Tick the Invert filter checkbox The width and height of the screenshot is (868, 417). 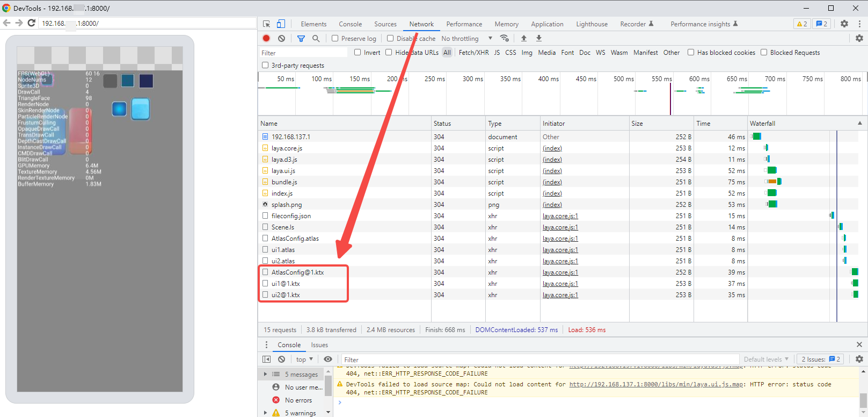tap(358, 53)
